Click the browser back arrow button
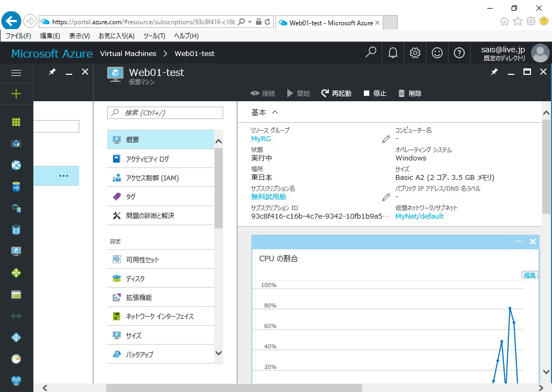Viewport: 552px width, 392px height. [11, 22]
